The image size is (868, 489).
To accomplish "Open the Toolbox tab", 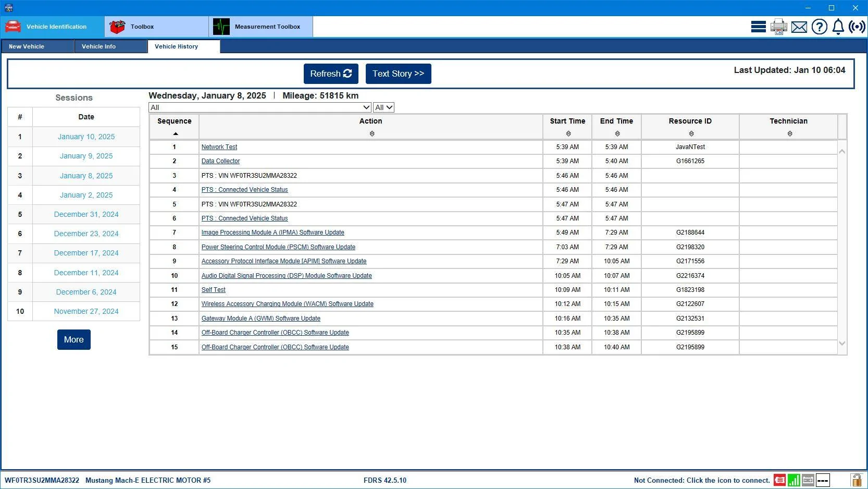I will tap(157, 27).
